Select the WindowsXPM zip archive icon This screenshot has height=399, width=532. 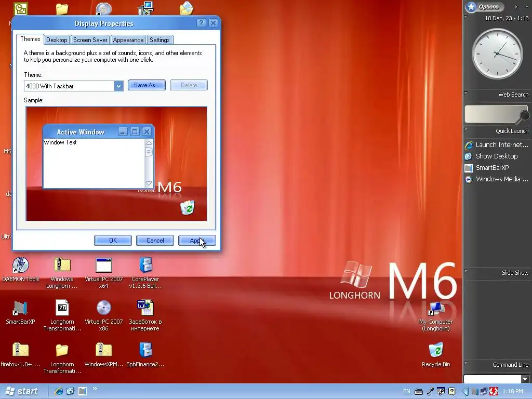click(x=103, y=355)
